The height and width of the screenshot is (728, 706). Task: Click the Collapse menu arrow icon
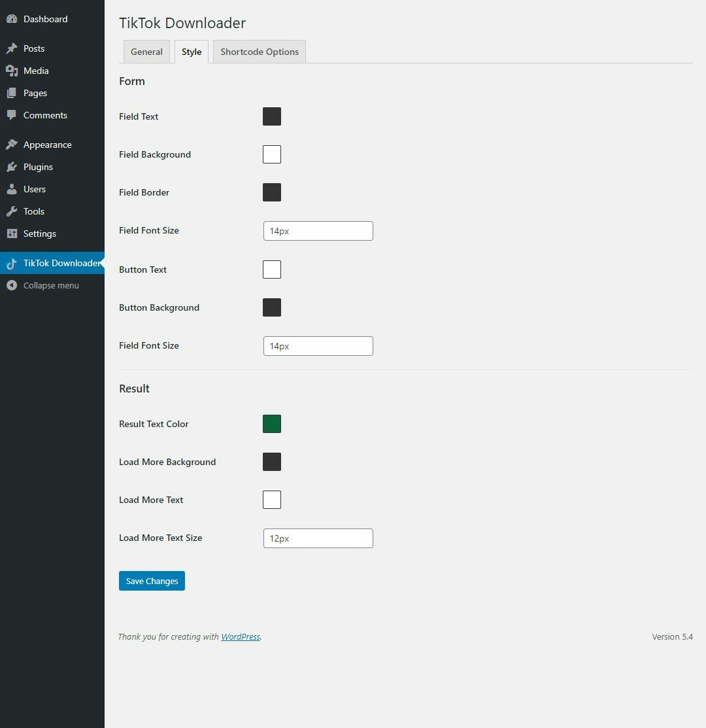click(x=12, y=286)
